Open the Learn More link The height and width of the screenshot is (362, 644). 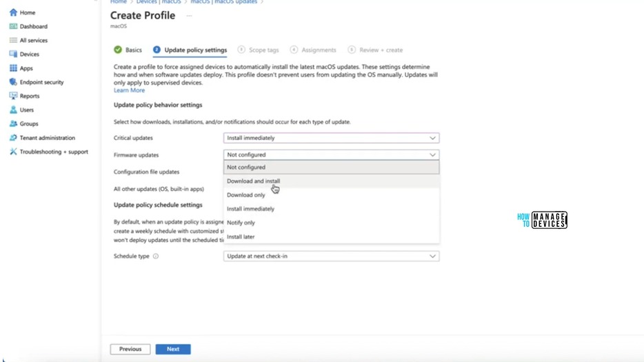129,90
